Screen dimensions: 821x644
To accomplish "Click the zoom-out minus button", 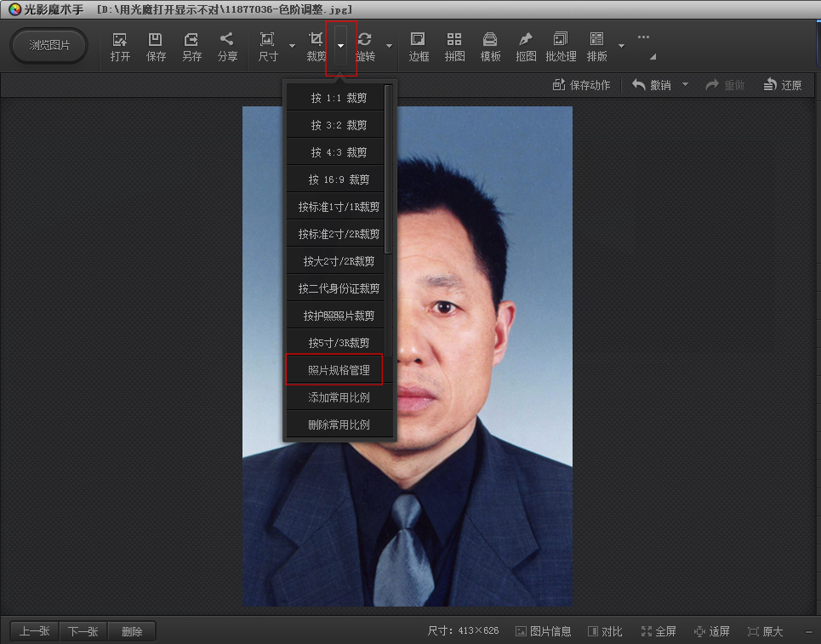I will pos(809,632).
